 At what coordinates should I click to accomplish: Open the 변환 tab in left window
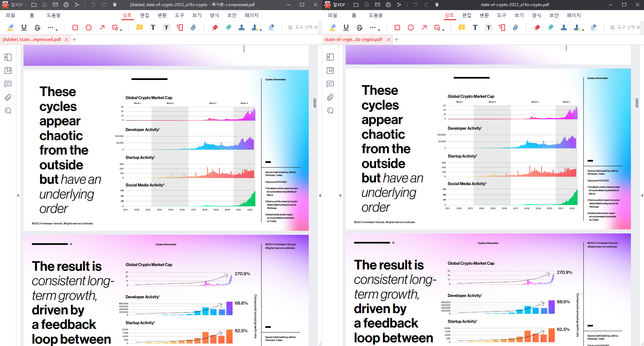[x=162, y=15]
